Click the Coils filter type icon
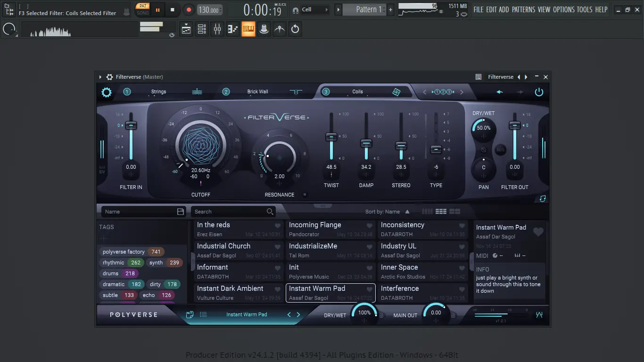Viewport: 644px width, 362px height. click(x=396, y=92)
